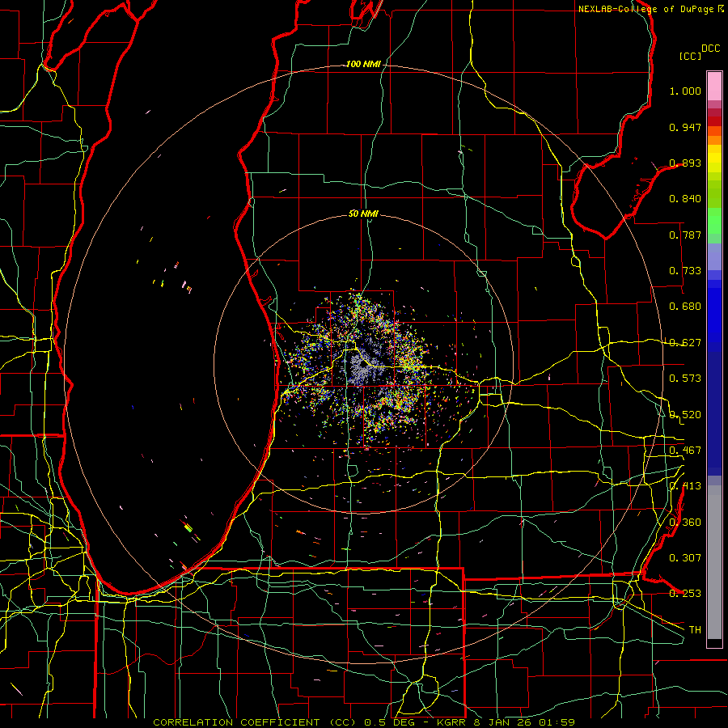The image size is (728, 728).
Task: Click the DCC legend title
Action: tap(710, 49)
